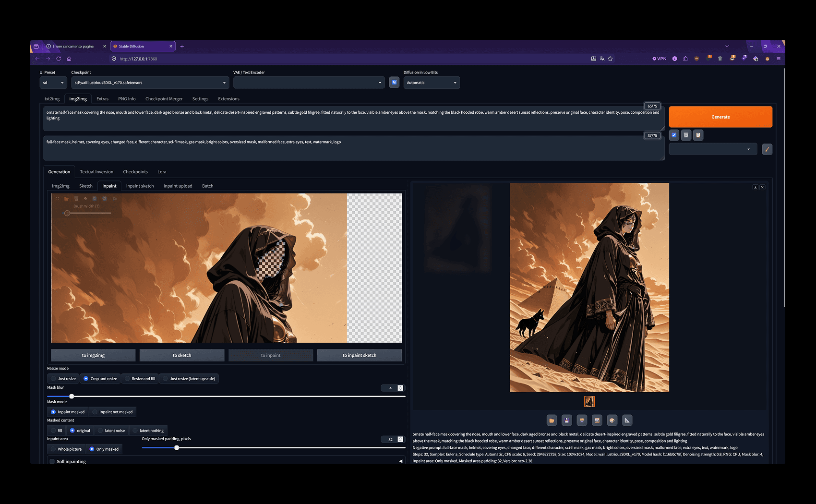816x504 pixels.
Task: Open the Checkpoint model dropdown
Action: click(x=150, y=83)
